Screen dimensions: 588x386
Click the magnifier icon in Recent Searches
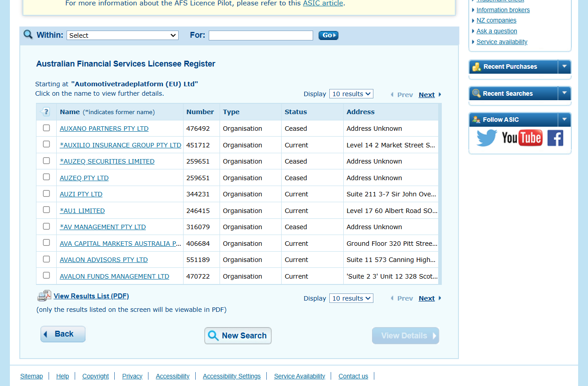(x=476, y=93)
